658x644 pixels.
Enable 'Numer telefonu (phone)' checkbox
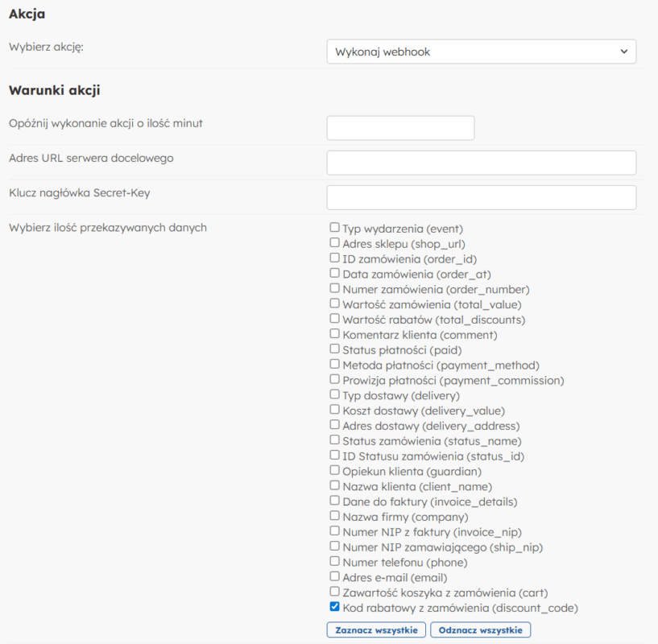coord(334,562)
